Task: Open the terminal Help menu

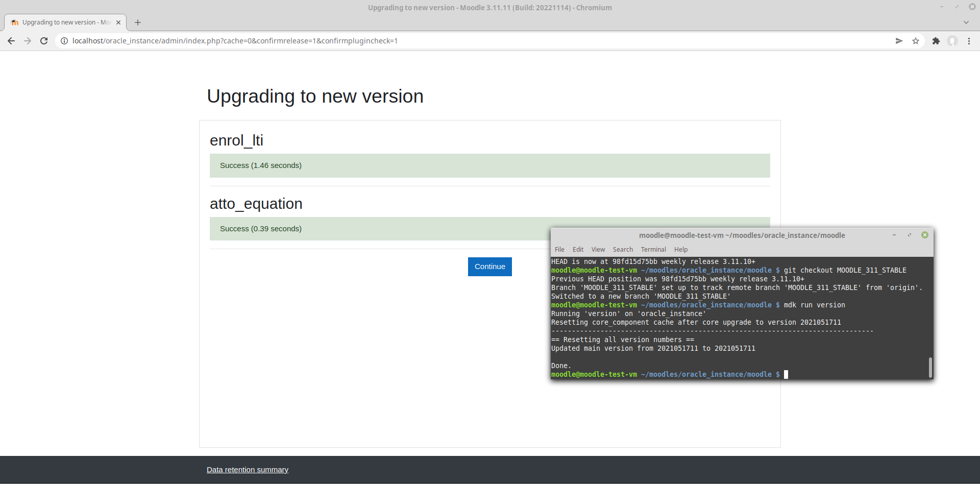Action: coord(681,250)
